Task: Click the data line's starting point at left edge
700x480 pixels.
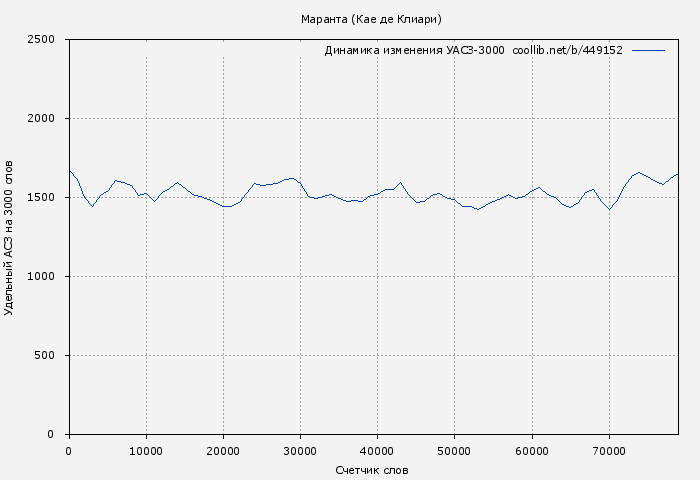Action: coord(69,171)
